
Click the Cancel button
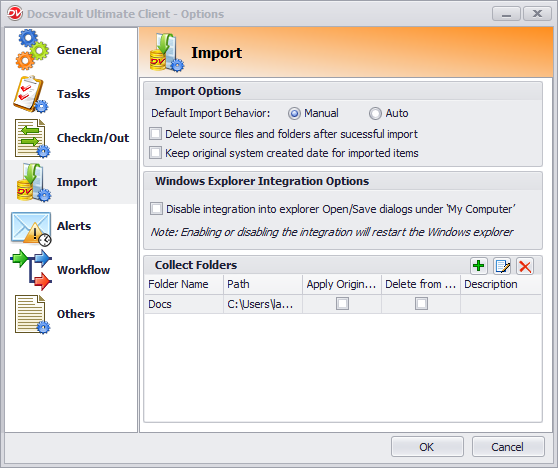point(508,447)
